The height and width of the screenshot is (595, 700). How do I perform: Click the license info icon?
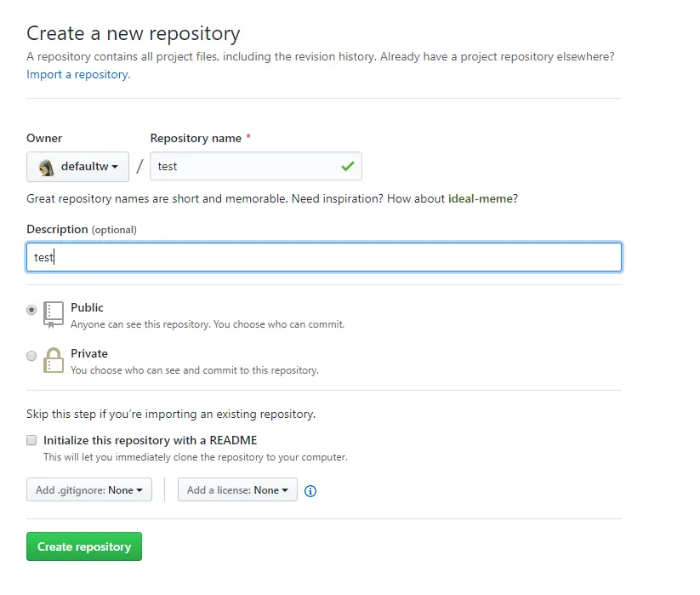(310, 491)
